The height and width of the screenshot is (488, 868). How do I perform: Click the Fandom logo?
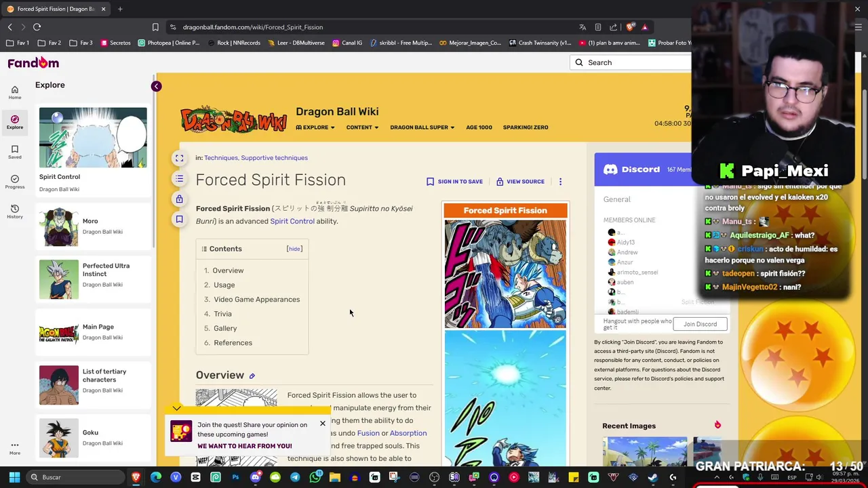tap(33, 62)
